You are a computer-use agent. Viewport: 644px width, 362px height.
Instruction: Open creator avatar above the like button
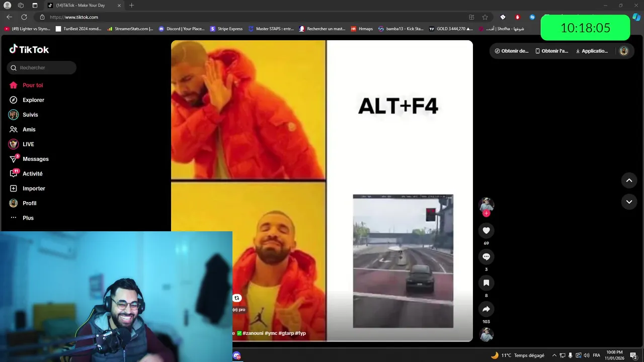[486, 204]
